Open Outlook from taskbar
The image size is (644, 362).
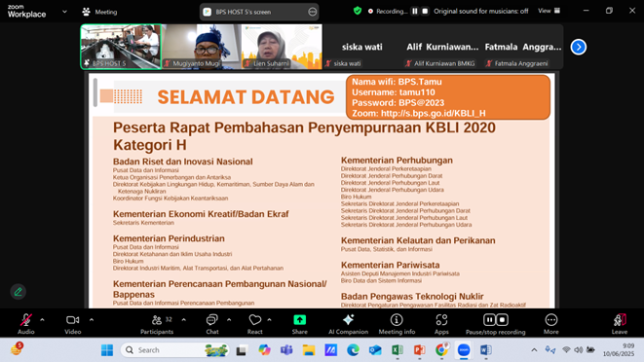(x=375, y=350)
